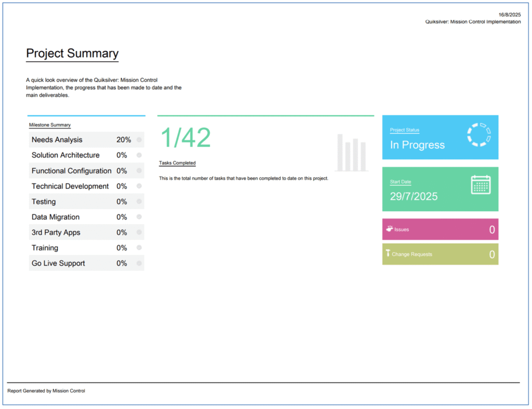This screenshot has height=409, width=532.
Task: Click the 0% value for Testing
Action: [x=122, y=201]
